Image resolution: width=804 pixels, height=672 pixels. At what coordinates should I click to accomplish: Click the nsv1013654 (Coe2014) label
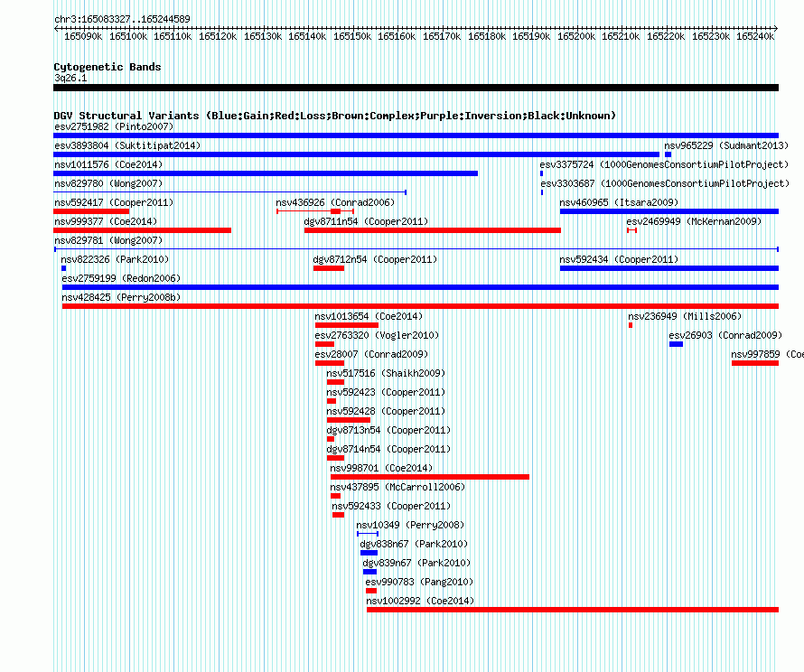pyautogui.click(x=369, y=316)
